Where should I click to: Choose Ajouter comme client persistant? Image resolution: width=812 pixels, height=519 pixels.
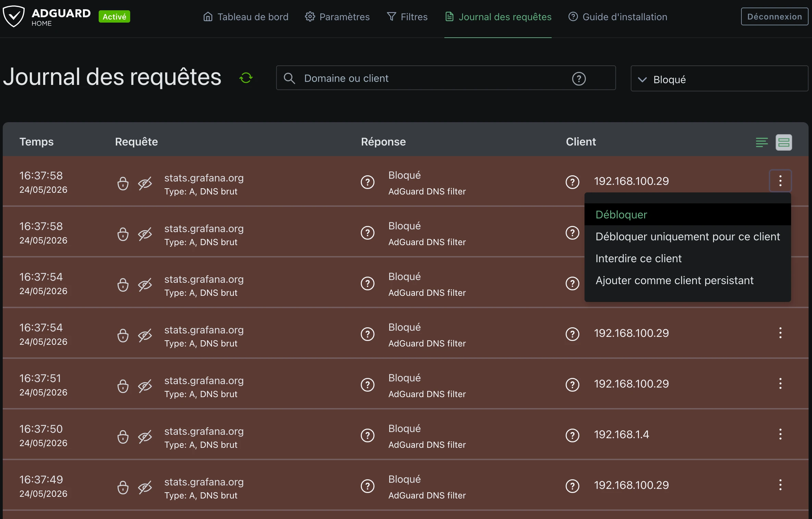point(688,280)
